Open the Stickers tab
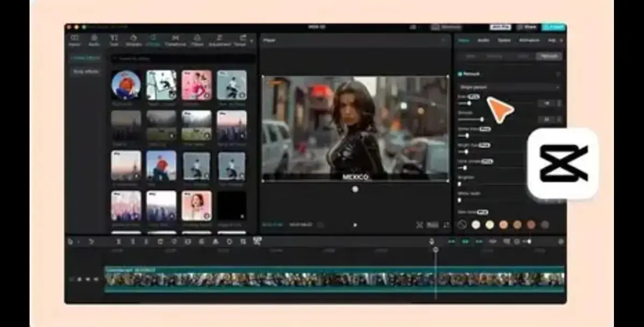The height and width of the screenshot is (327, 644). pos(134,41)
